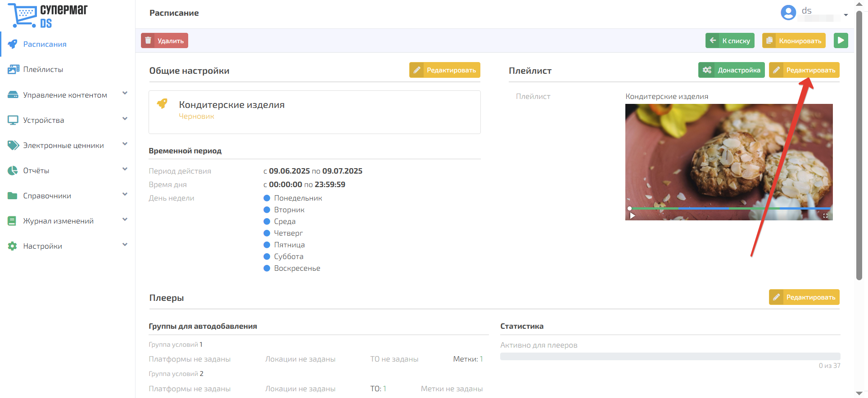Expand the Электронные ценники chevron
The image size is (868, 398).
(125, 143)
